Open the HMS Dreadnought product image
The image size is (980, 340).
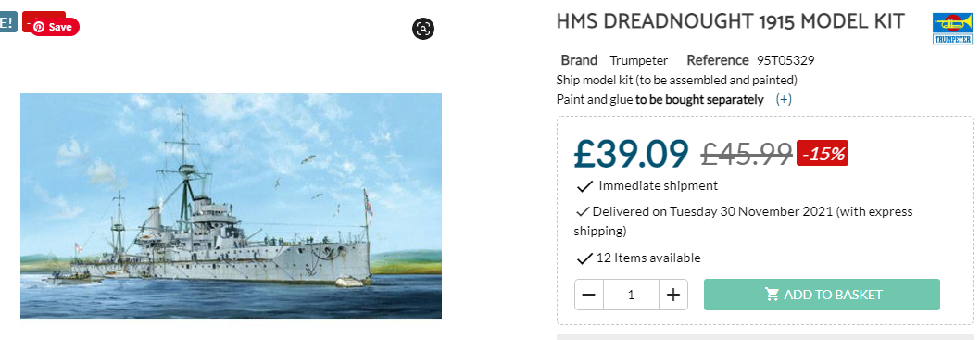232,206
